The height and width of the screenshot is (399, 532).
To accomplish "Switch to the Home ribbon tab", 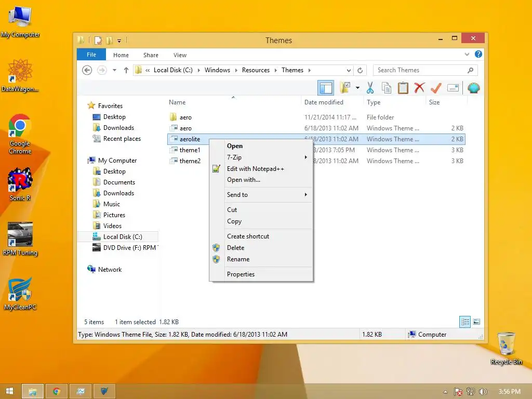I will pos(121,55).
